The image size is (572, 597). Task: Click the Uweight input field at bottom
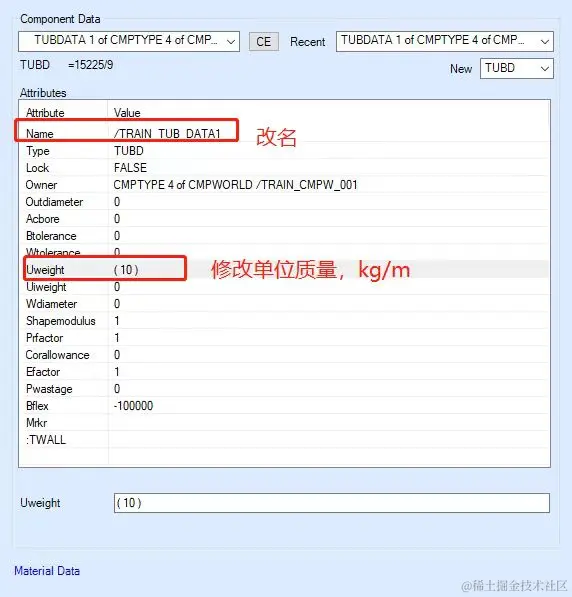(331, 503)
